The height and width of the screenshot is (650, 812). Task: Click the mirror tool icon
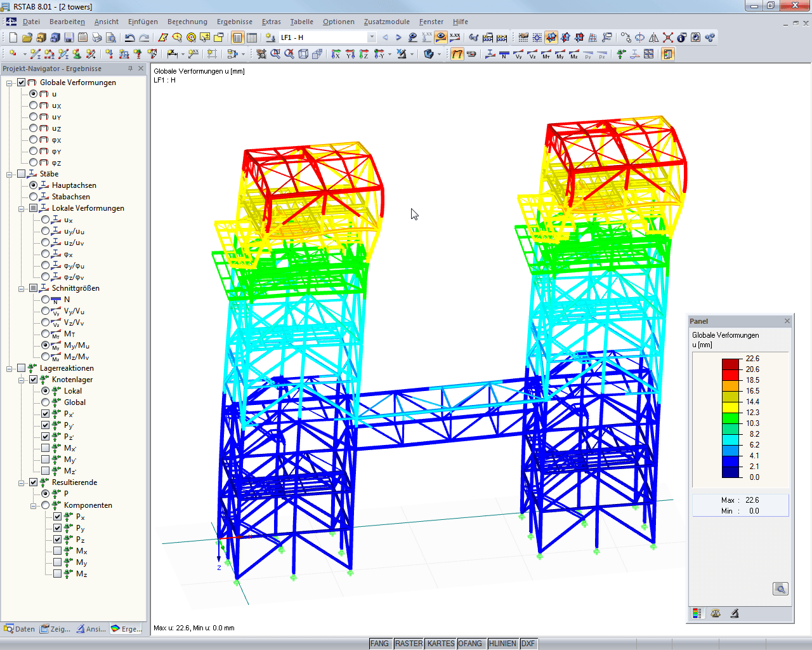tap(654, 37)
